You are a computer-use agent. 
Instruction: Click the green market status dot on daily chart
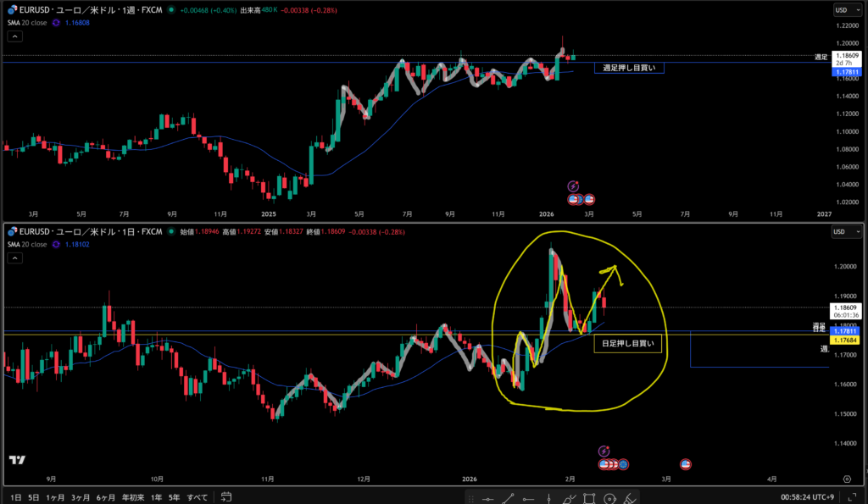pyautogui.click(x=170, y=231)
